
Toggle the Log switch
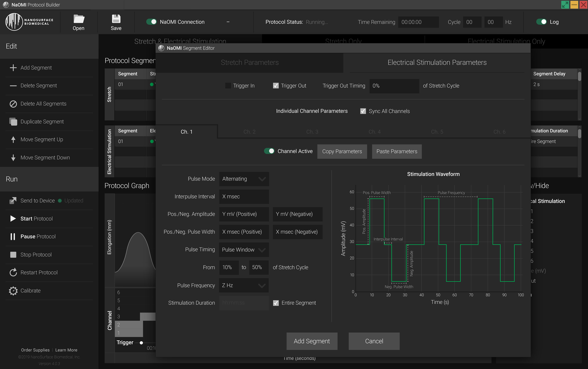[541, 22]
